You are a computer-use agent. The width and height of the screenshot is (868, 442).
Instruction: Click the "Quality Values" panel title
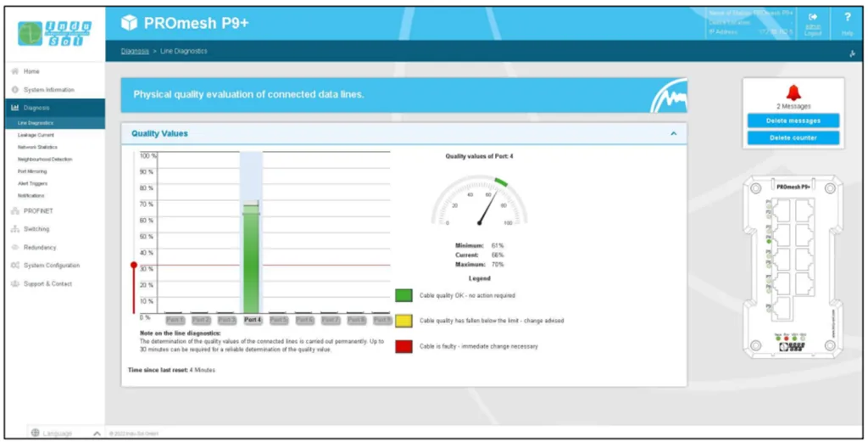click(x=159, y=133)
